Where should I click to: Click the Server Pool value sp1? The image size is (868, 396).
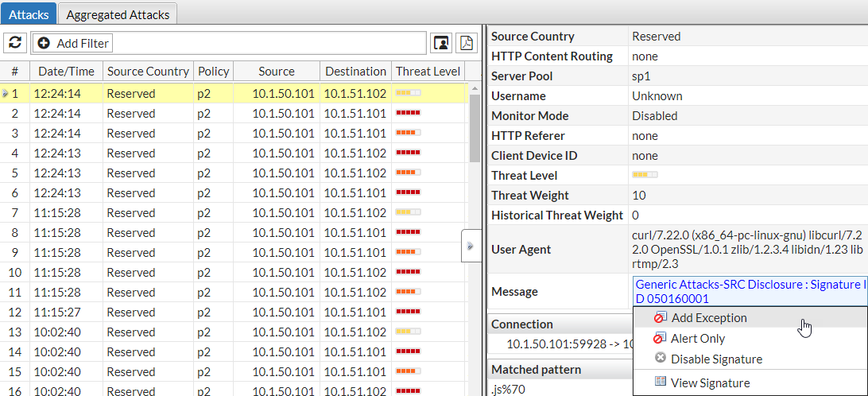[641, 76]
